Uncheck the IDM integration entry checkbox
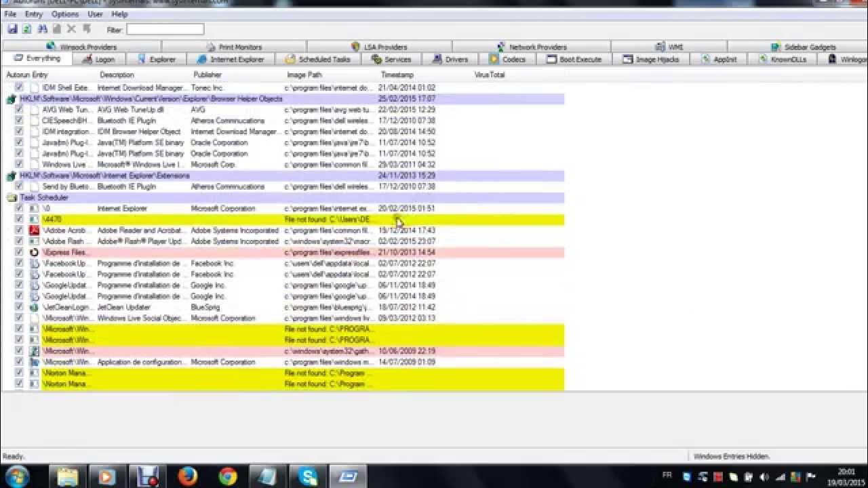This screenshot has height=488, width=868. tap(19, 131)
